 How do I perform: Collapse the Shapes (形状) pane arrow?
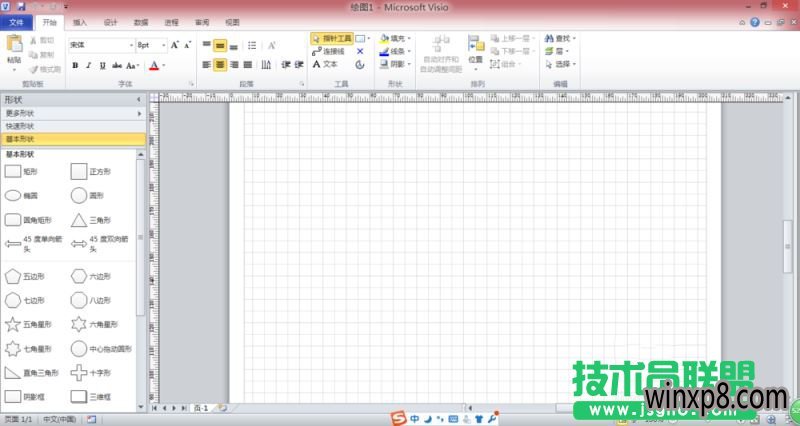(139, 99)
